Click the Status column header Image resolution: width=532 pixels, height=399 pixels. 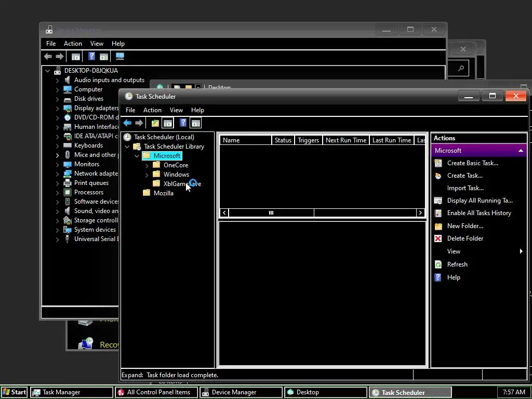point(283,140)
